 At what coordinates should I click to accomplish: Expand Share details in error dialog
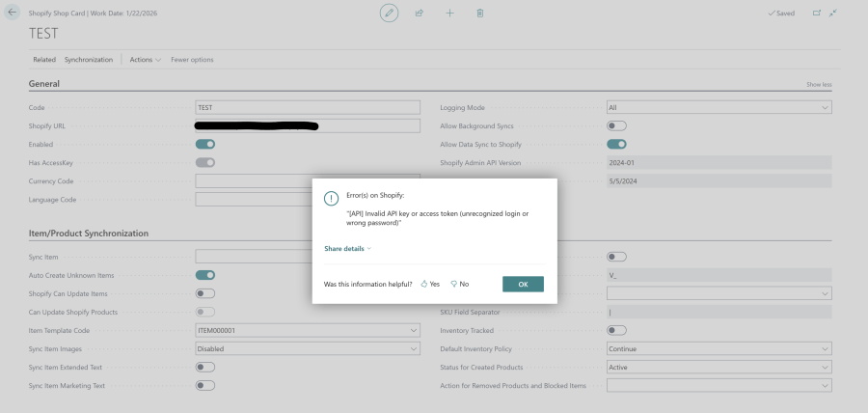(x=347, y=249)
